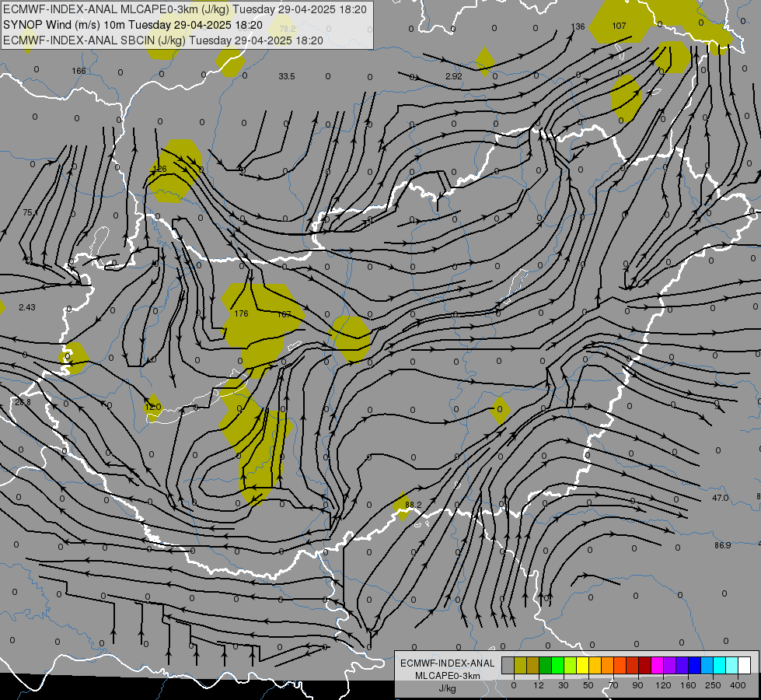Viewport: 761px width, 700px height.
Task: Click the map value 75.1
Action: point(30,212)
